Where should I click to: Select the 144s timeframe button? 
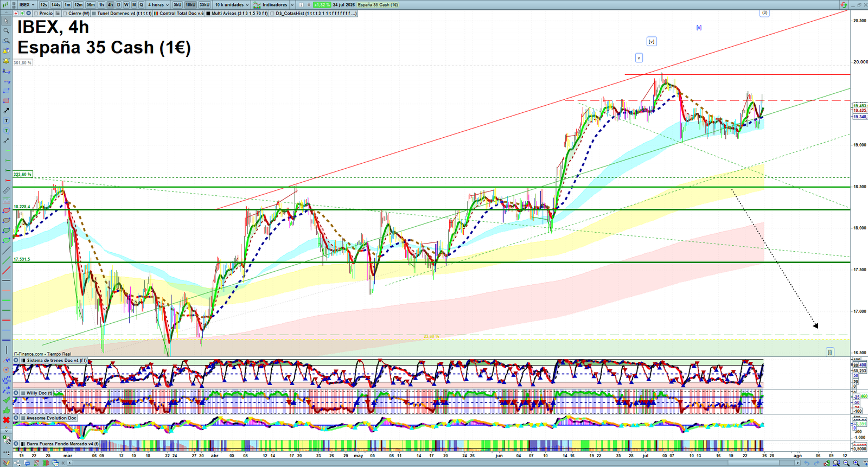point(55,4)
